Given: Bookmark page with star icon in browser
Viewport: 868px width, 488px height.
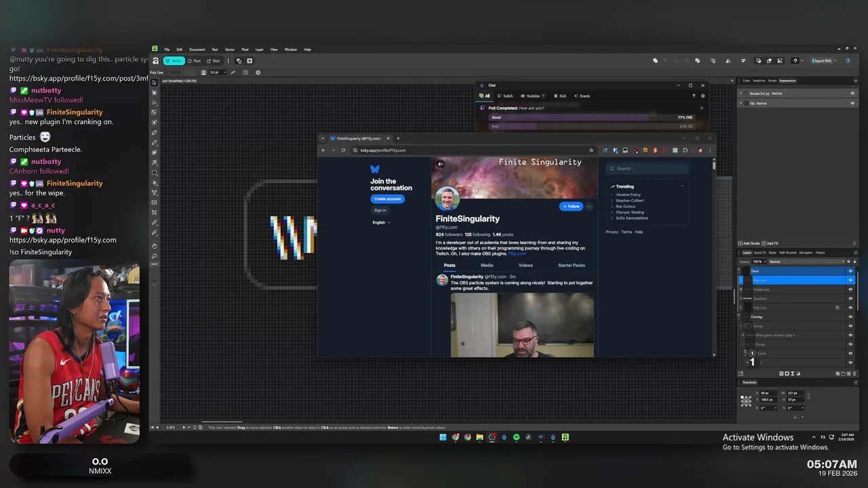Looking at the screenshot, I should pos(591,150).
